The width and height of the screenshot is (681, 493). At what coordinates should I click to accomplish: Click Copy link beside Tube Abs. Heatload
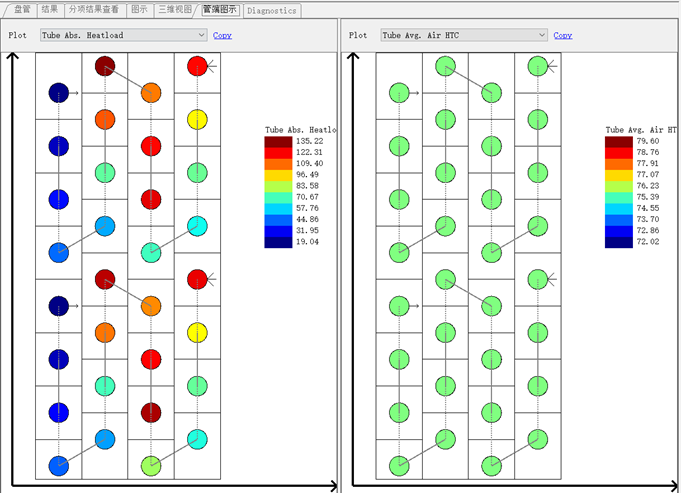tap(222, 35)
